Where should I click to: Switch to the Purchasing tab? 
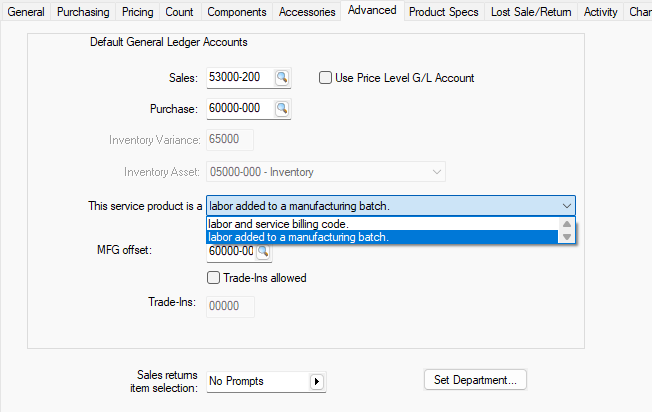pyautogui.click(x=83, y=12)
